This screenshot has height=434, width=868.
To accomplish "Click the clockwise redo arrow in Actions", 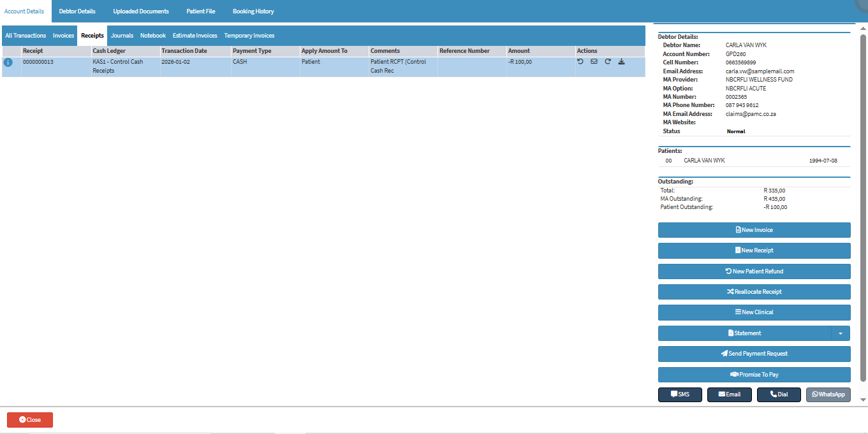I will (608, 62).
